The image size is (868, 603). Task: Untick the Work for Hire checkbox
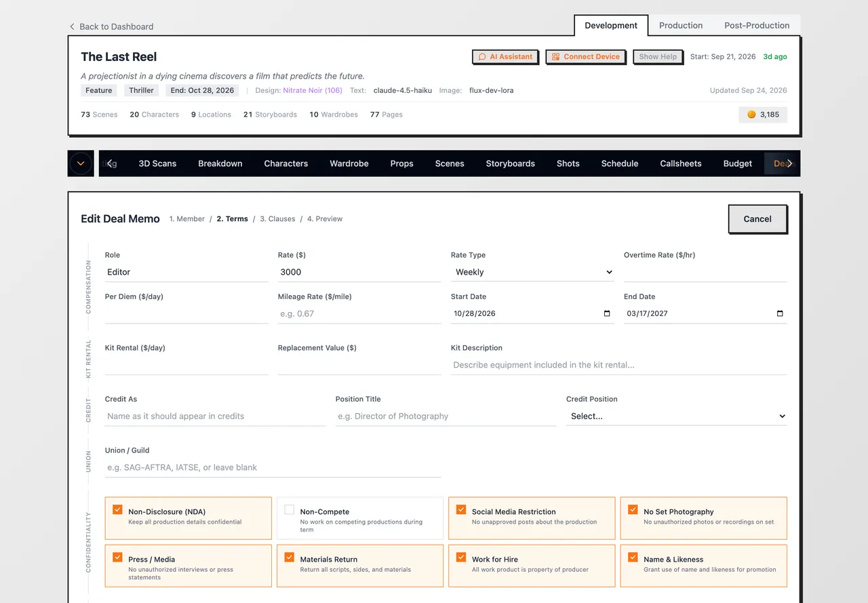461,557
